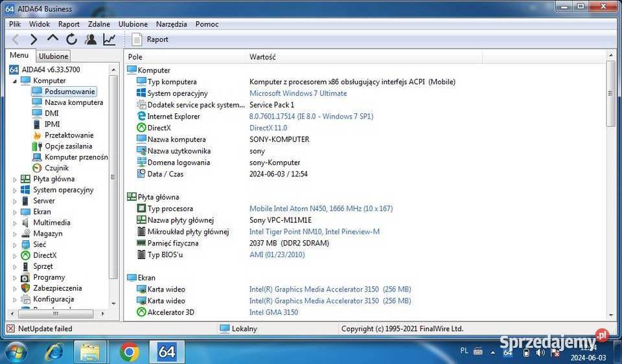This screenshot has width=622, height=364.
Task: Open the Ulubione menu in menu bar
Action: (133, 24)
